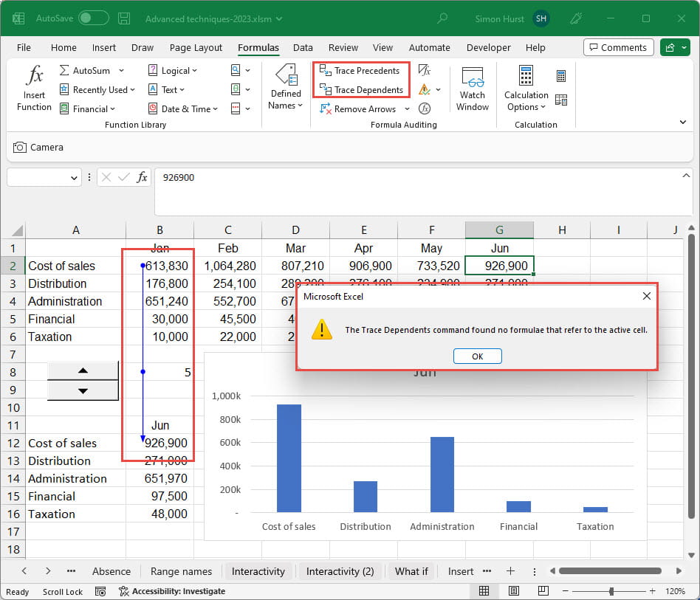Click the Comments button
The height and width of the screenshot is (600, 700).
coord(618,47)
